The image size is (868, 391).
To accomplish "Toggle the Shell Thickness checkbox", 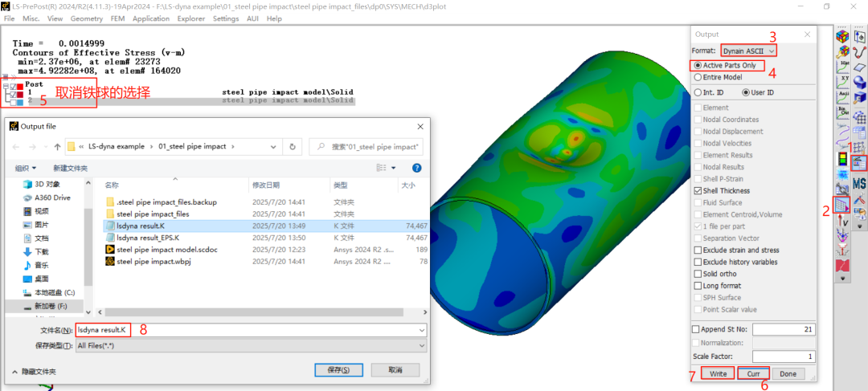I will point(697,191).
